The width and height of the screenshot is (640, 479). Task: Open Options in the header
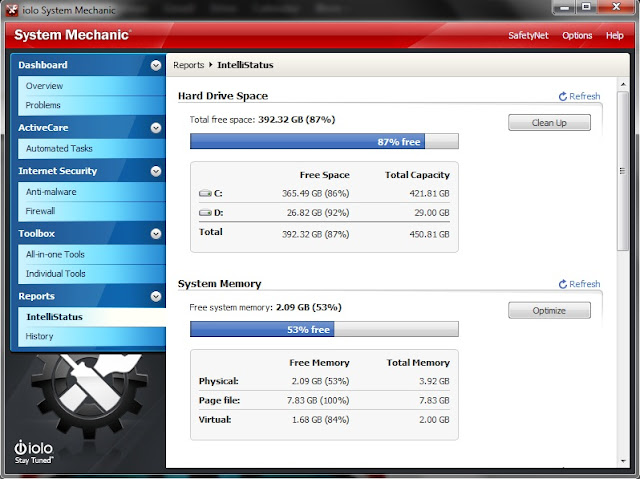click(x=577, y=35)
